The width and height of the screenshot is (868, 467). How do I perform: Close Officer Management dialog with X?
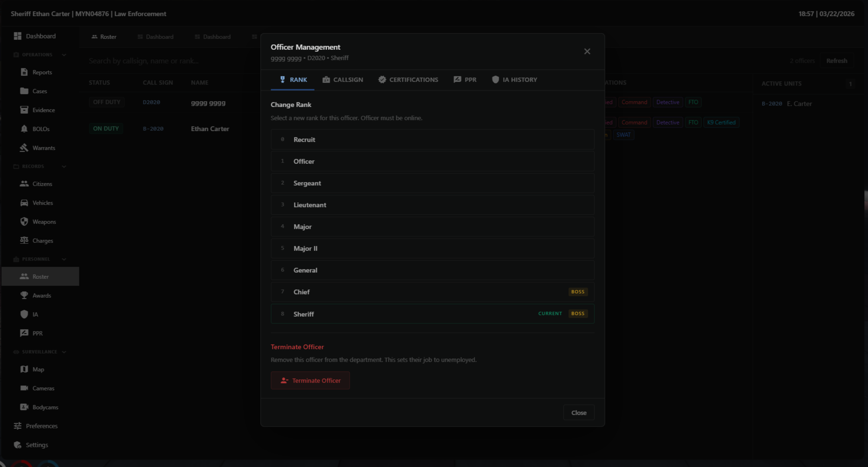point(587,51)
